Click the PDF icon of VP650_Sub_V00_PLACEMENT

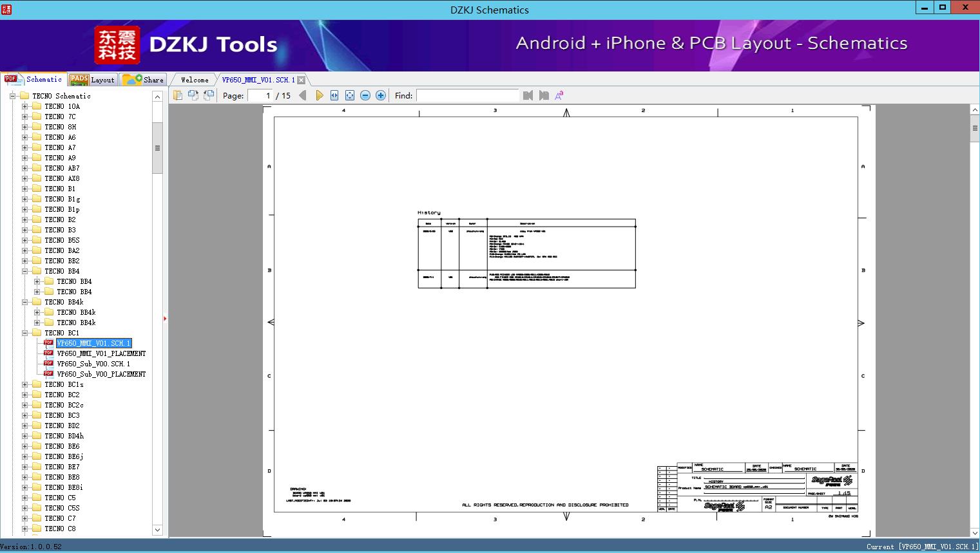pyautogui.click(x=48, y=373)
